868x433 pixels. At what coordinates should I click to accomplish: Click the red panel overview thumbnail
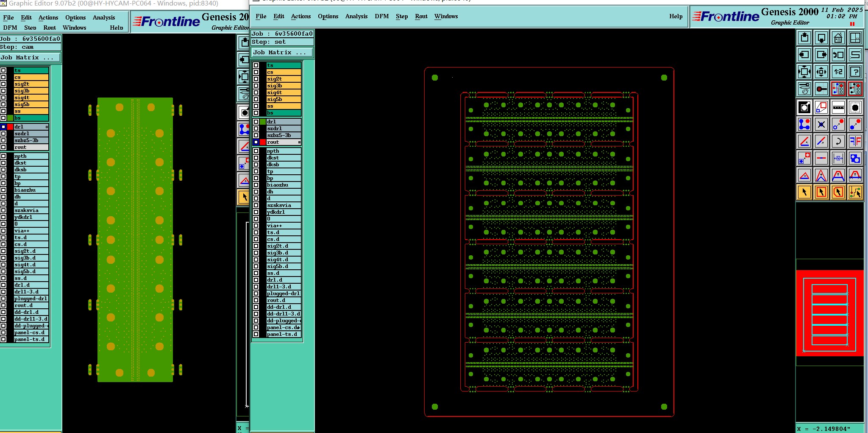tap(830, 313)
